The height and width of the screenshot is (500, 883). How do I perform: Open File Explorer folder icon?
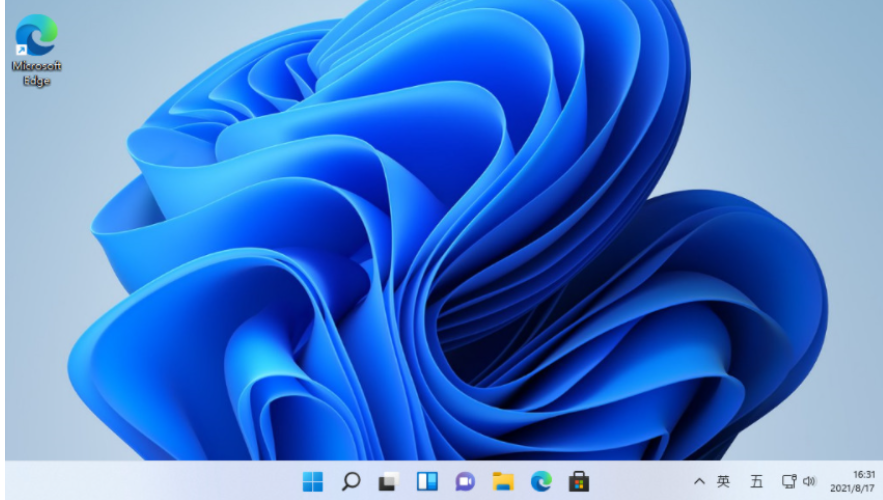[503, 481]
